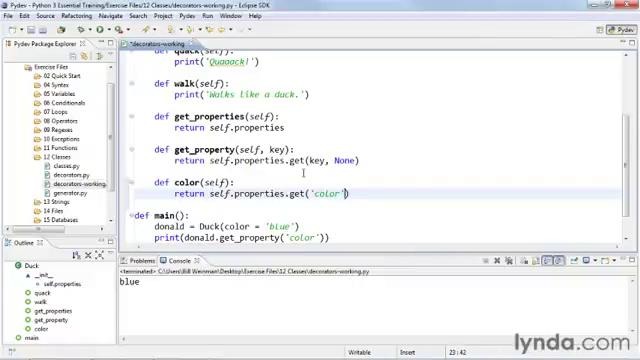
Task: Click Remove All Terminated Launches icon
Action: click(x=509, y=260)
